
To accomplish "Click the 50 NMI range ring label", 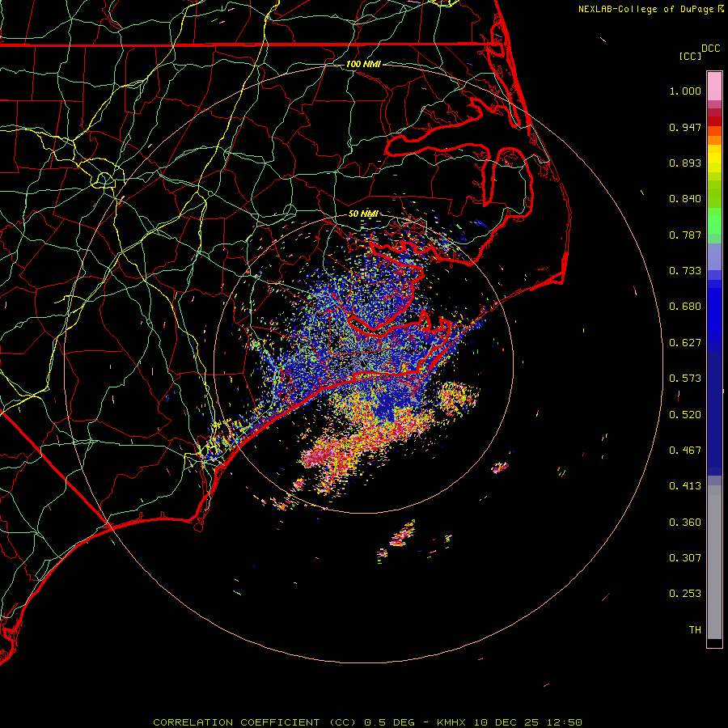I will pos(363,214).
